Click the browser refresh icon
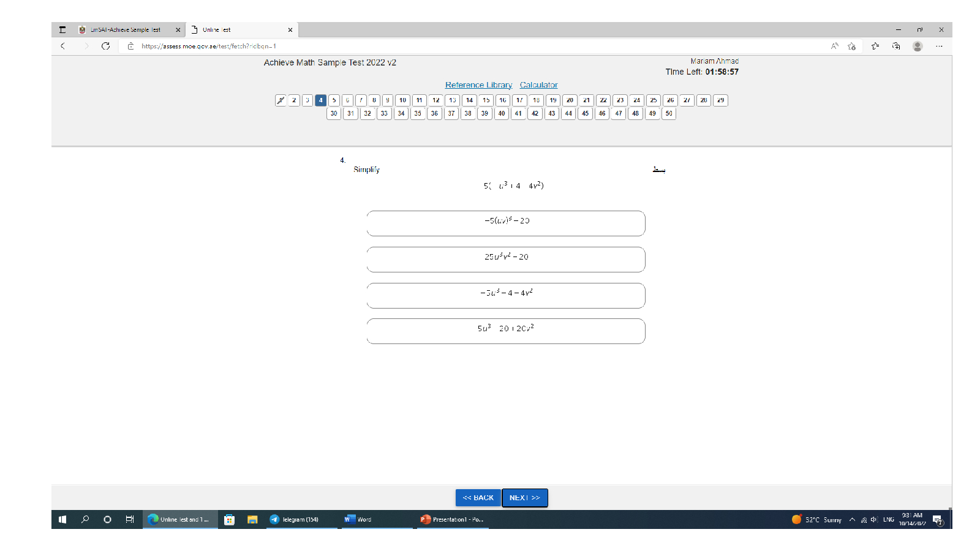The image size is (980, 551). [105, 46]
